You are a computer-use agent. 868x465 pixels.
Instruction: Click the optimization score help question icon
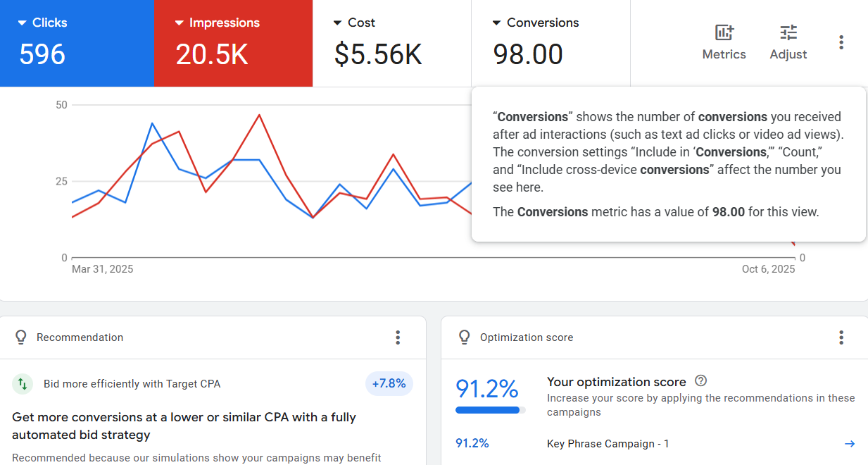pos(700,381)
